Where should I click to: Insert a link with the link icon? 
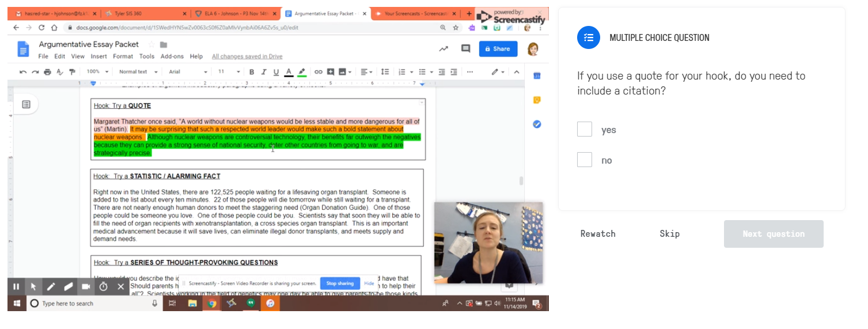(x=318, y=72)
